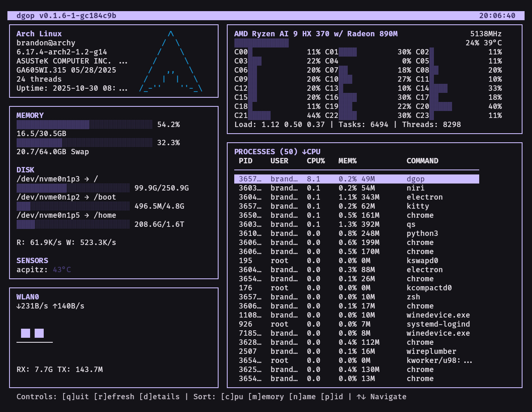Click the Navigate arrows in controls bar
The width and height of the screenshot is (532, 412).
point(361,397)
